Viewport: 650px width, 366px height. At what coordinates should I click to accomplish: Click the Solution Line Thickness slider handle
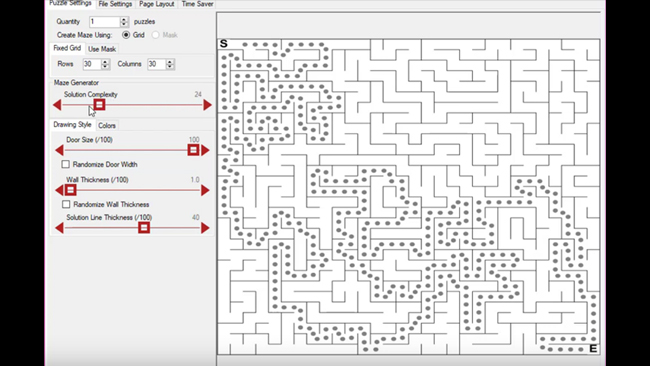(x=144, y=228)
